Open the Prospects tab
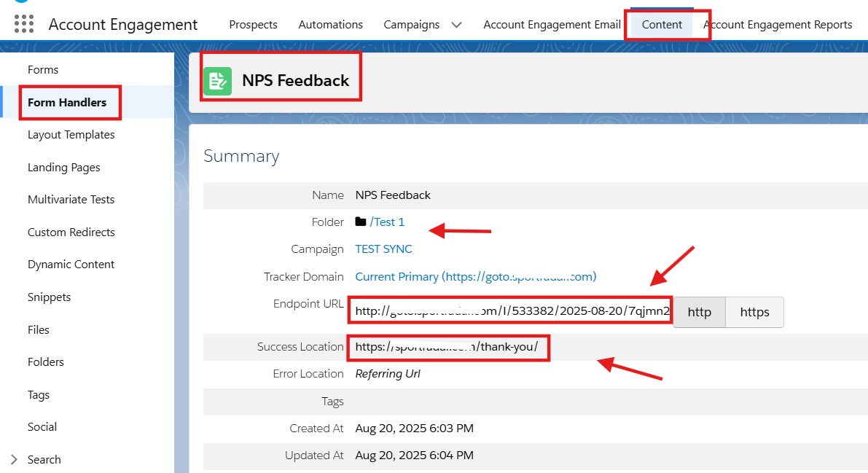 [253, 25]
